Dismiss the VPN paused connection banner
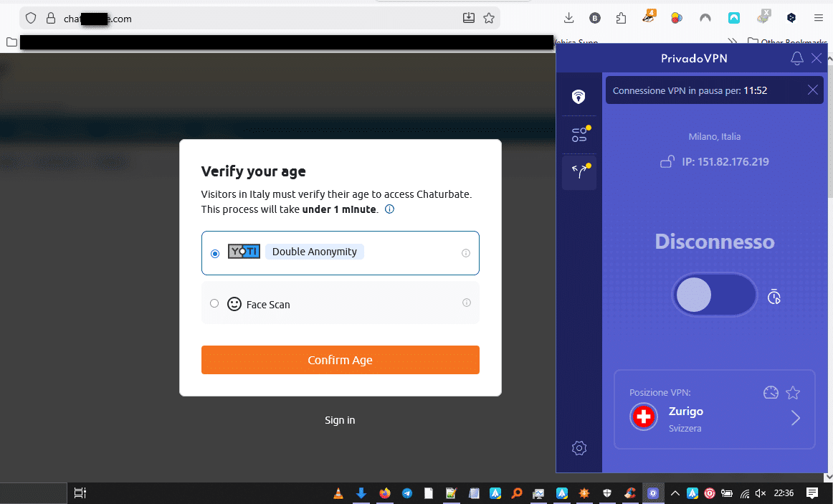This screenshot has width=833, height=504. click(x=813, y=90)
